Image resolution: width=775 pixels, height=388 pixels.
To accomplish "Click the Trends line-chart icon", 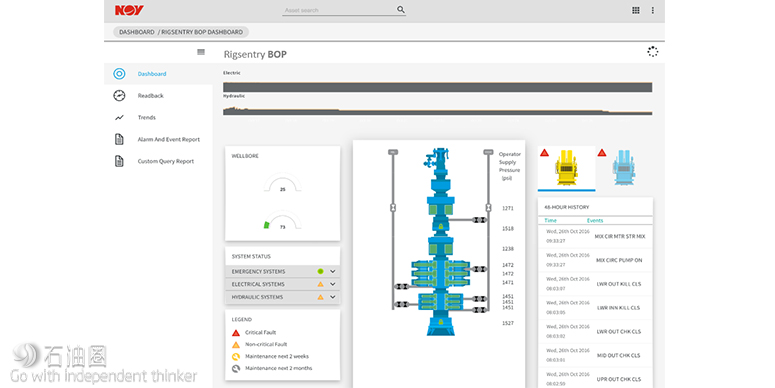I will pos(119,118).
